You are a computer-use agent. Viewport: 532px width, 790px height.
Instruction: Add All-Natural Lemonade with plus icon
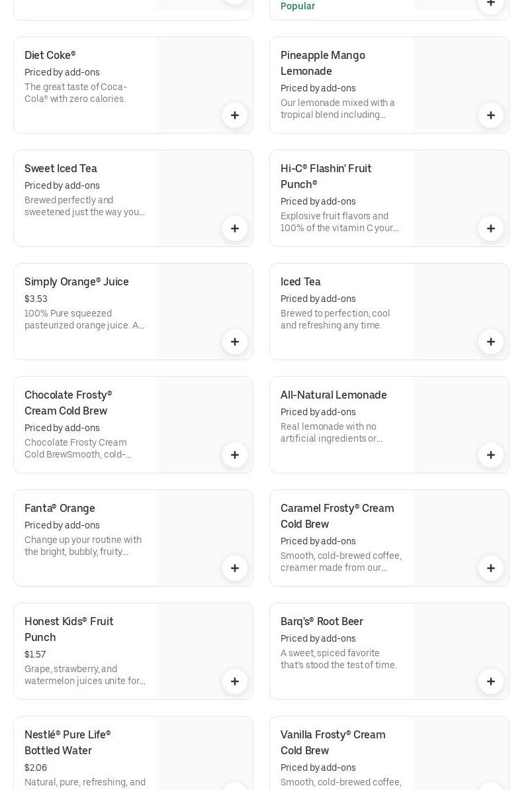491,455
